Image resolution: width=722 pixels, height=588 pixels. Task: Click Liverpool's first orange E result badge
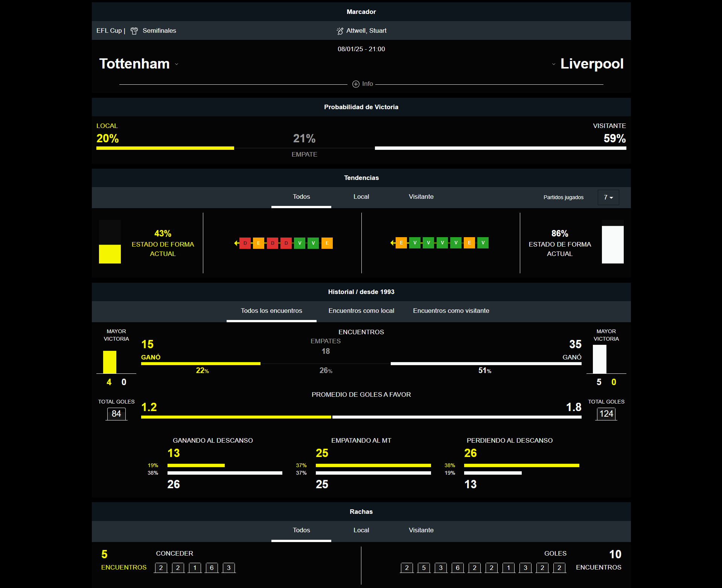tap(401, 243)
